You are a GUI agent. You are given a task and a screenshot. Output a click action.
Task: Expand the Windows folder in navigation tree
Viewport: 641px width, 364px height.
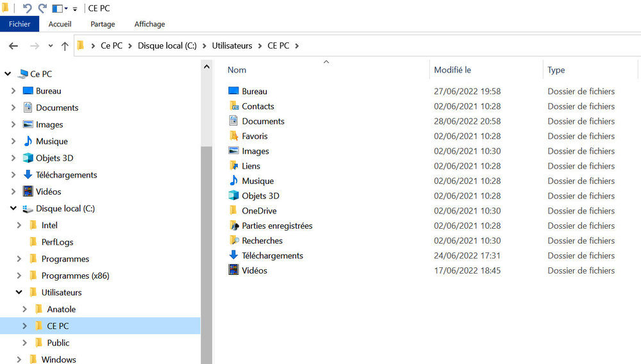19,360
